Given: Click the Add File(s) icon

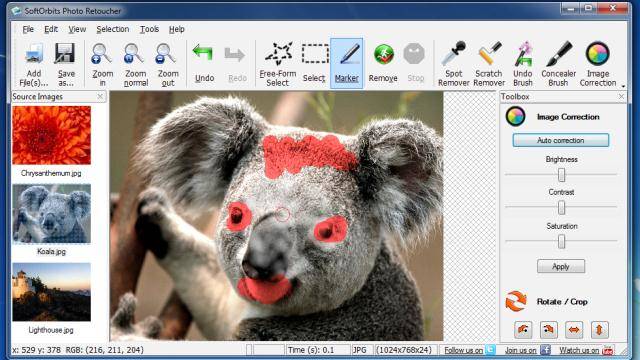Looking at the screenshot, I should click(33, 64).
